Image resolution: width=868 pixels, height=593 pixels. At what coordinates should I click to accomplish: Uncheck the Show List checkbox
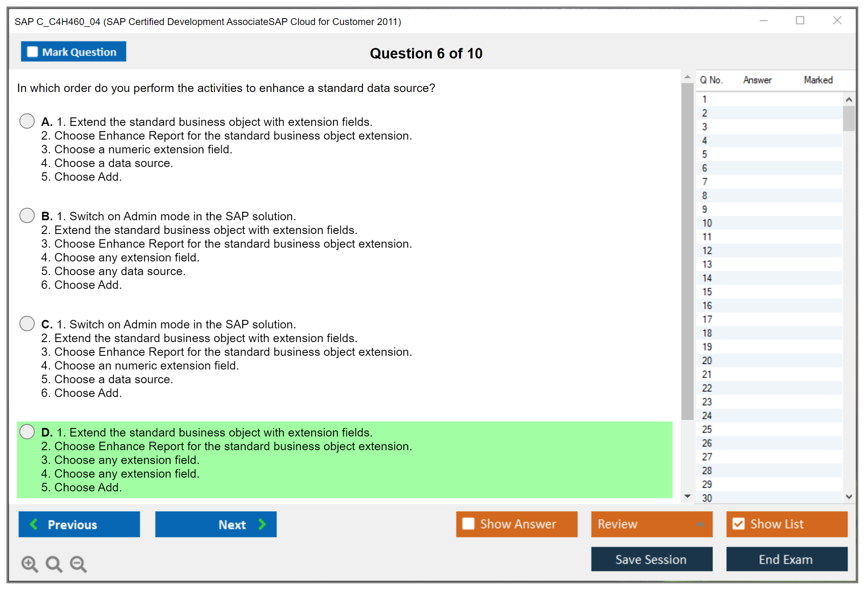tap(738, 524)
